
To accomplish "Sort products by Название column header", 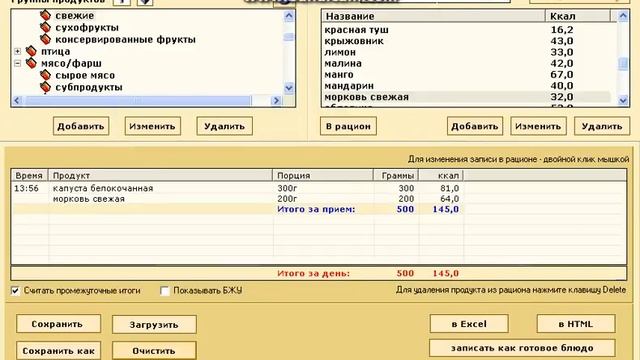I will coord(433,16).
